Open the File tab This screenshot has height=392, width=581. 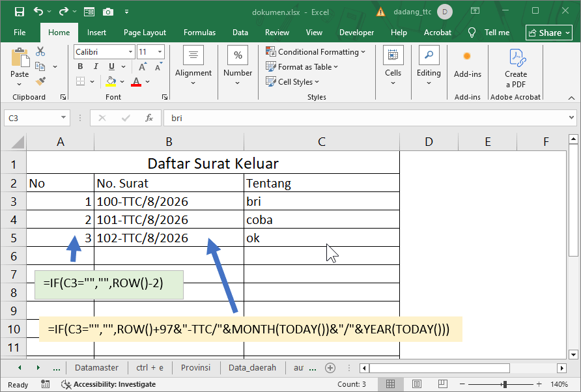(20, 33)
